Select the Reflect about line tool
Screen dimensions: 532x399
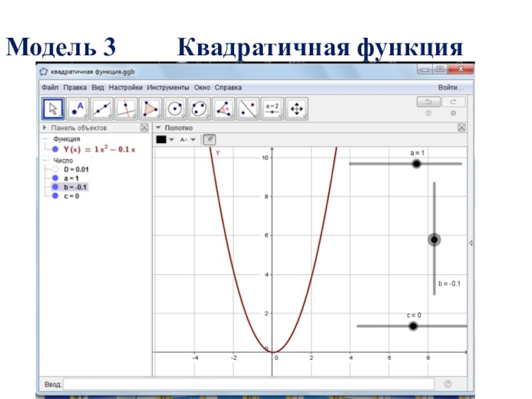[248, 109]
